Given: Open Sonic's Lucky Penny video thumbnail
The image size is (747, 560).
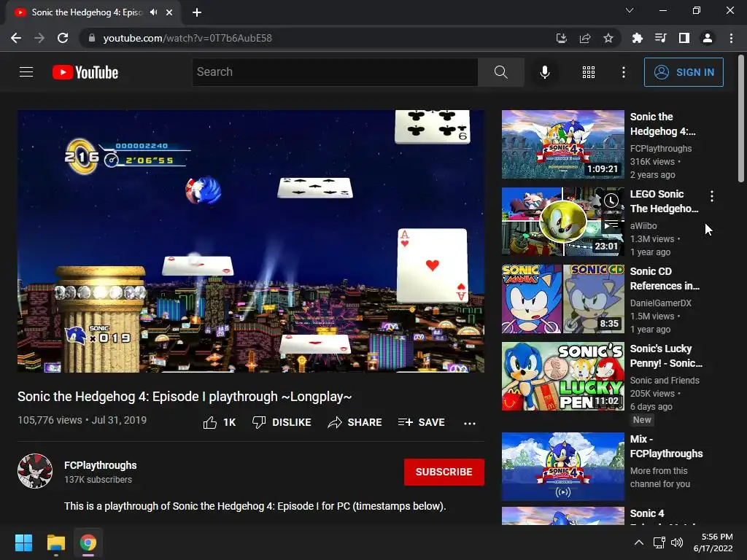Looking at the screenshot, I should [x=562, y=376].
